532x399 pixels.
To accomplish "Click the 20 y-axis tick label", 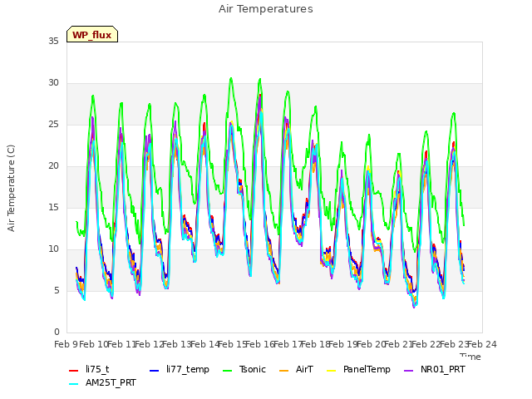I will pos(53,166).
